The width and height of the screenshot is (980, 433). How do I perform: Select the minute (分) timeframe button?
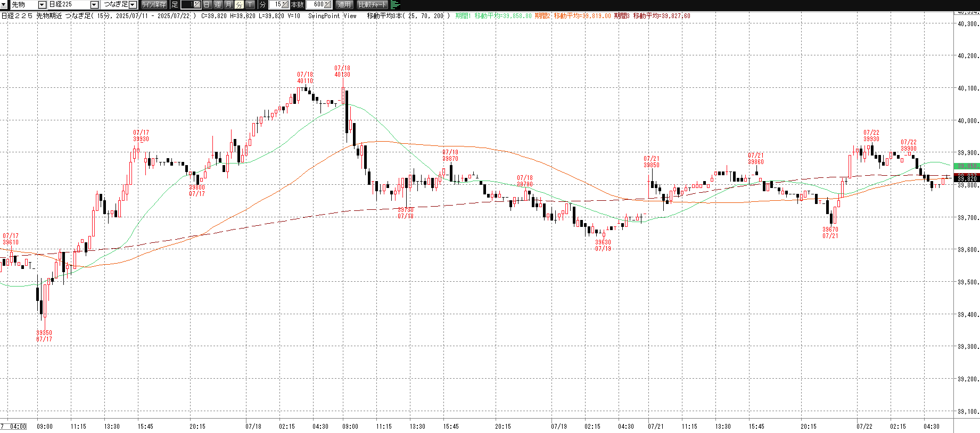coord(239,5)
